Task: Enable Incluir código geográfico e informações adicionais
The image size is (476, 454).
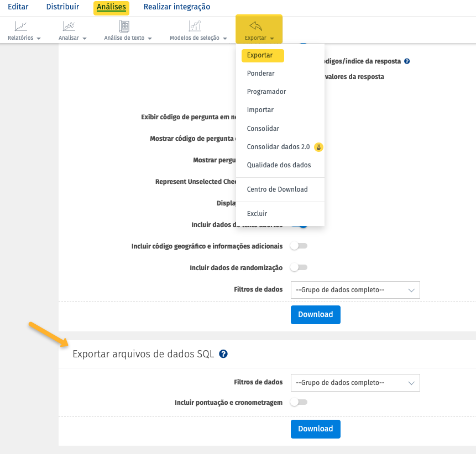Action: [299, 246]
